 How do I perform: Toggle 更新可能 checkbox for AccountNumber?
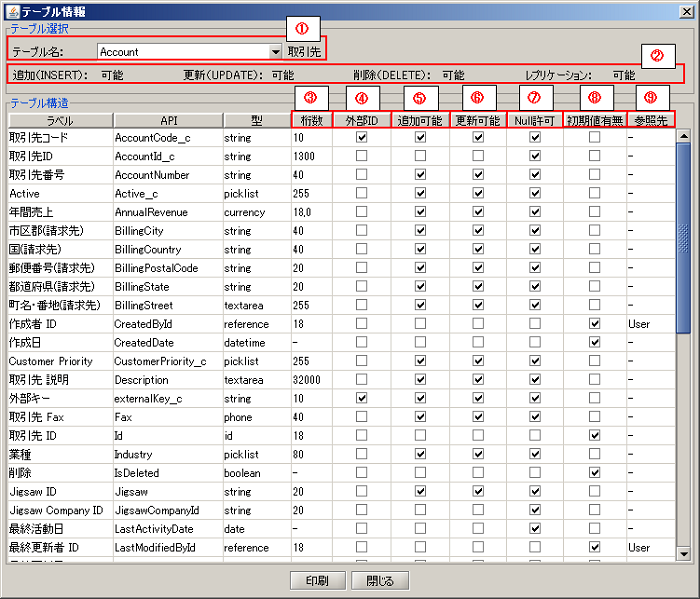(x=478, y=175)
